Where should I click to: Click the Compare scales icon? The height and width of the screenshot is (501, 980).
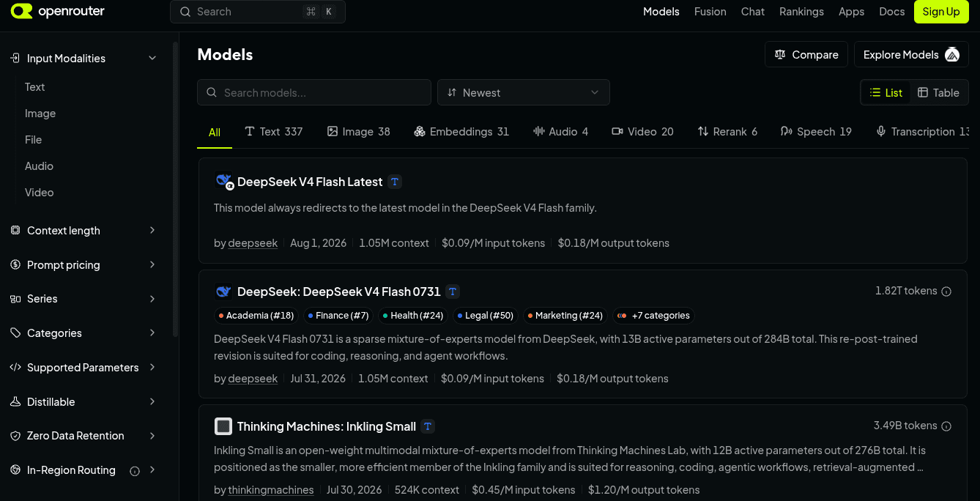coord(780,54)
